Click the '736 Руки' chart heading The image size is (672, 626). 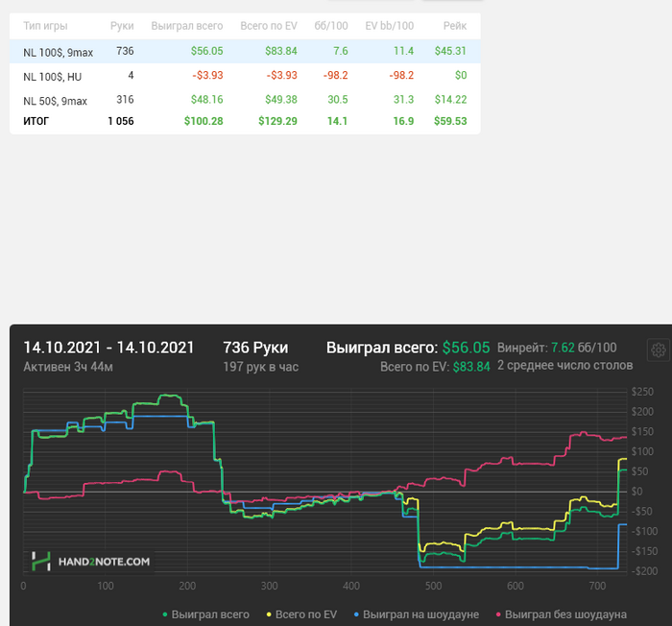point(256,348)
